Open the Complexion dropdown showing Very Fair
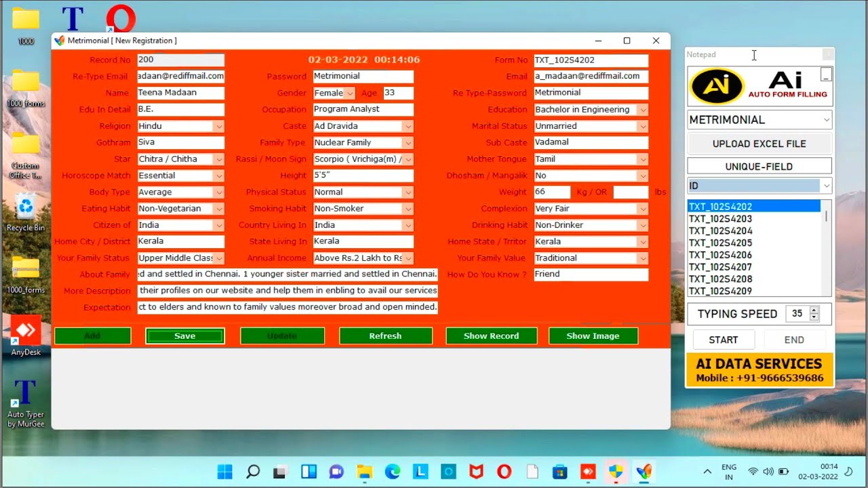The height and width of the screenshot is (488, 868). (x=642, y=209)
